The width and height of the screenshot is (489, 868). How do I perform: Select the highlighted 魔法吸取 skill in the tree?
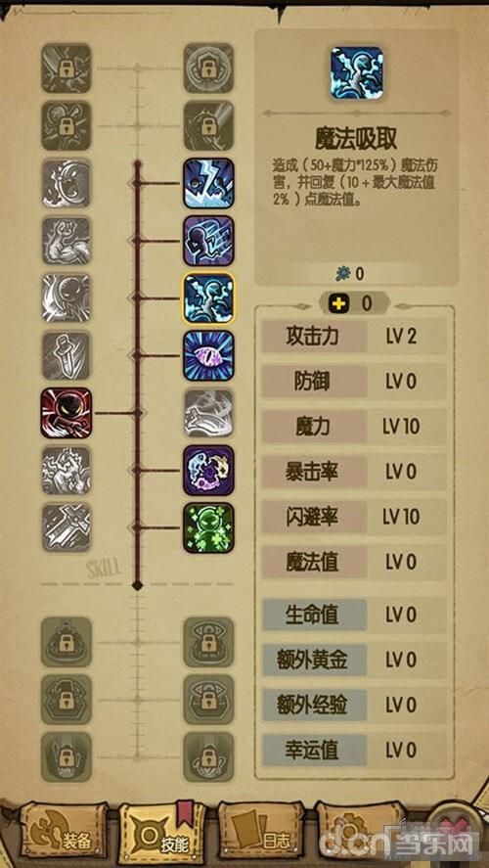(x=208, y=297)
